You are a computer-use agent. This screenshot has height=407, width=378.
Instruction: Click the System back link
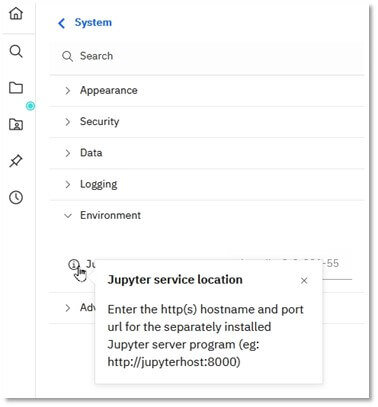[x=93, y=23]
